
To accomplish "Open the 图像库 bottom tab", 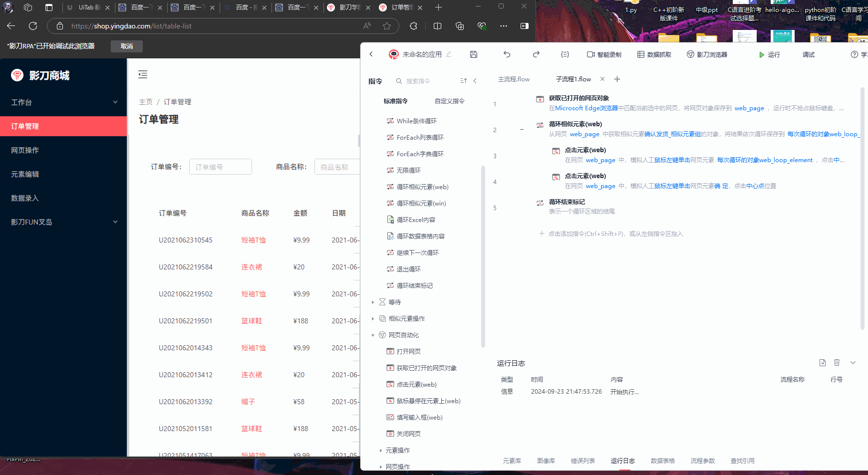I will click(x=546, y=461).
